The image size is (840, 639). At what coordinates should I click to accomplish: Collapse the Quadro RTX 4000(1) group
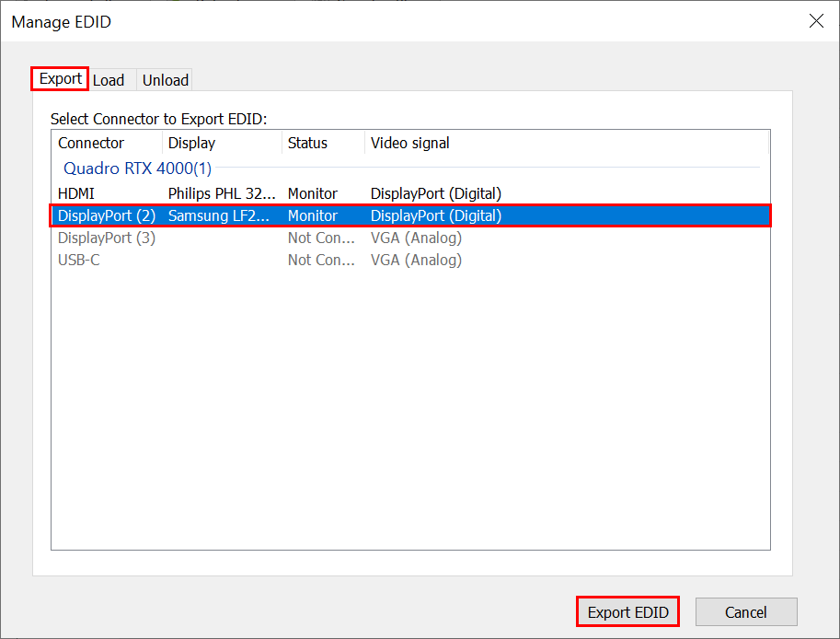137,168
